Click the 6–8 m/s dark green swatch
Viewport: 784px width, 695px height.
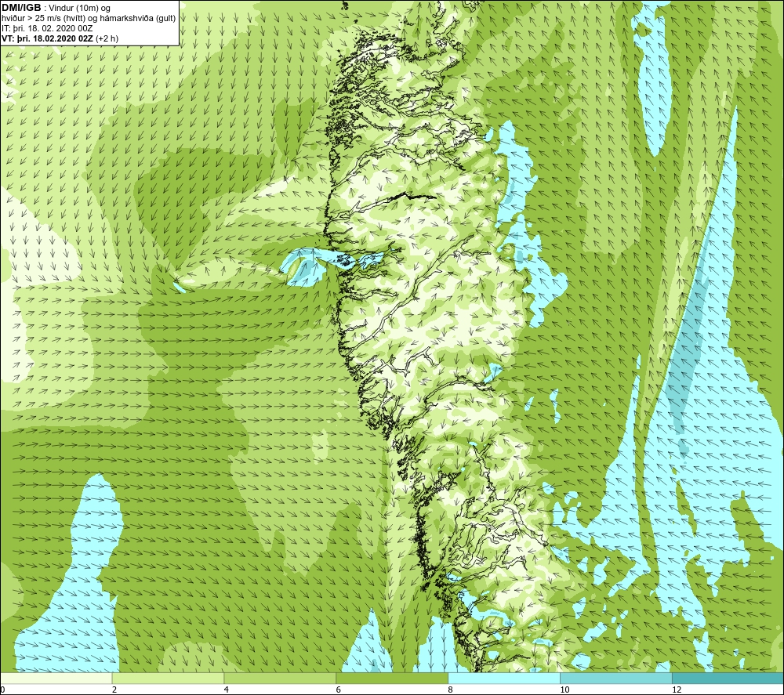[x=392, y=678]
